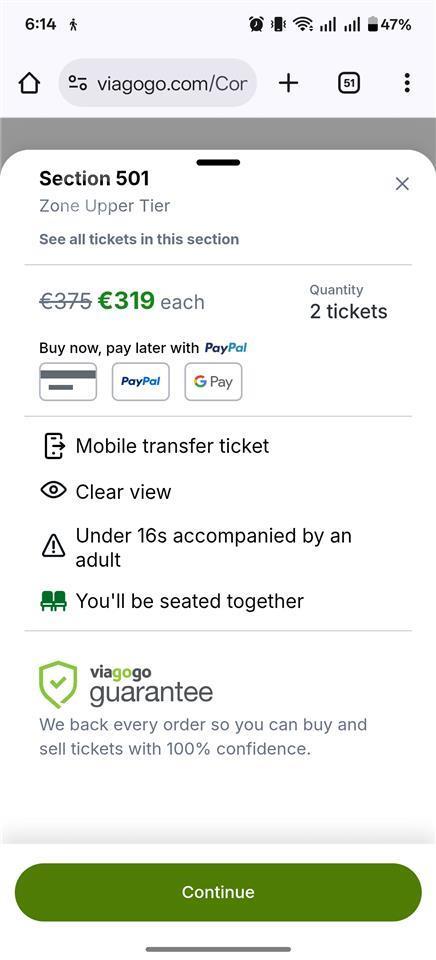Open the site info icon in address bar
Viewport: 436px width, 960px height.
pyautogui.click(x=78, y=83)
